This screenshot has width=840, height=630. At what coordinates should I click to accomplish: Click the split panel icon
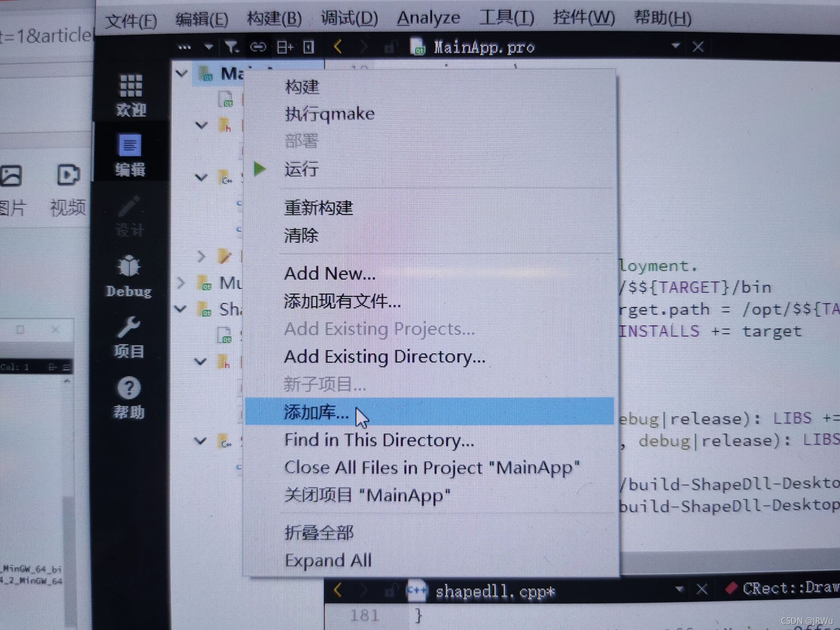click(x=285, y=47)
